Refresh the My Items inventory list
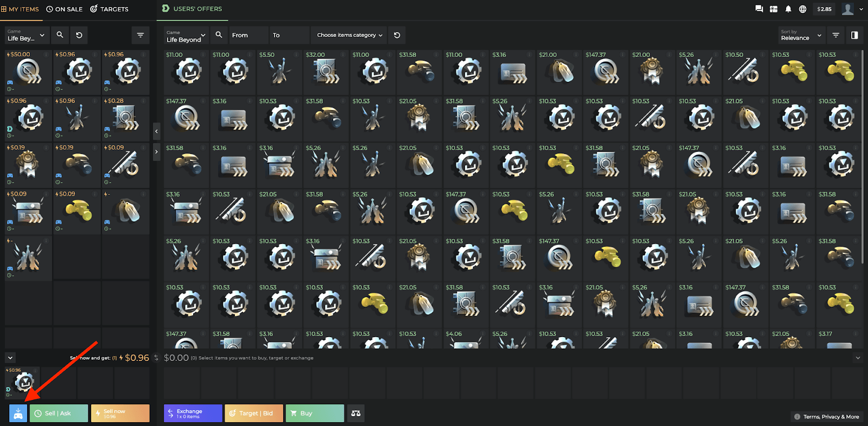868x426 pixels. [x=79, y=35]
